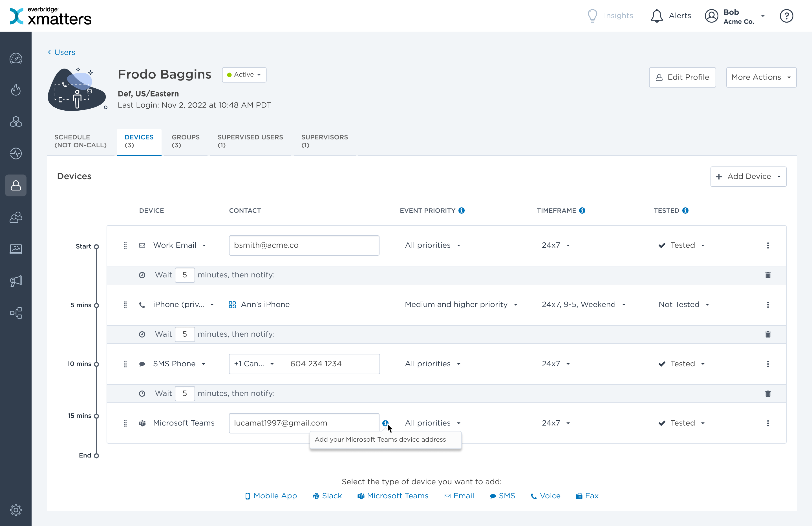Viewport: 812px width, 526px height.
Task: Switch to Schedule (Not On-Call) tab
Action: pos(81,141)
